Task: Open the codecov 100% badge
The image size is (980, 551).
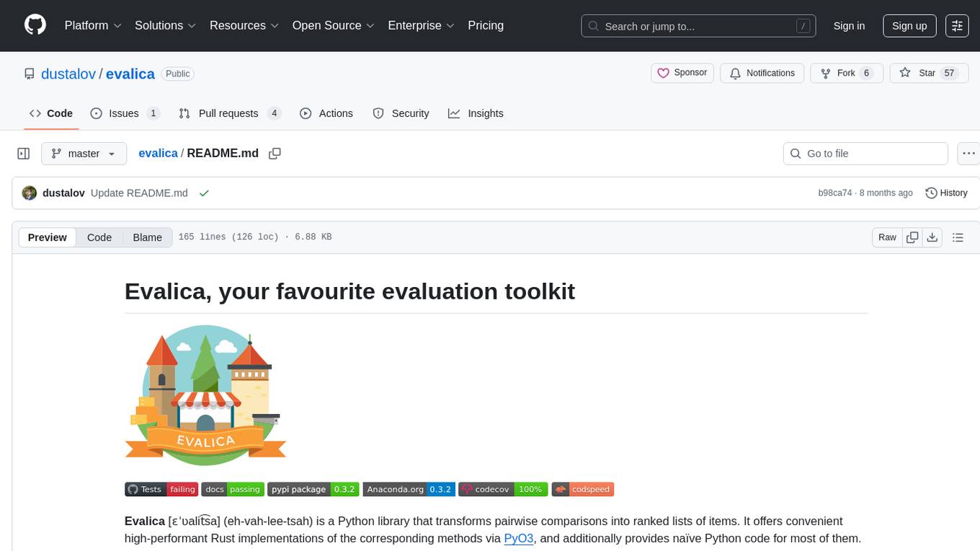Action: 504,489
